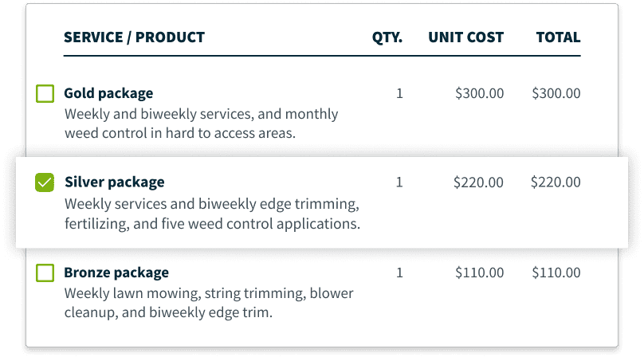Check the Gold package checkbox
The height and width of the screenshot is (357, 644).
tap(45, 93)
